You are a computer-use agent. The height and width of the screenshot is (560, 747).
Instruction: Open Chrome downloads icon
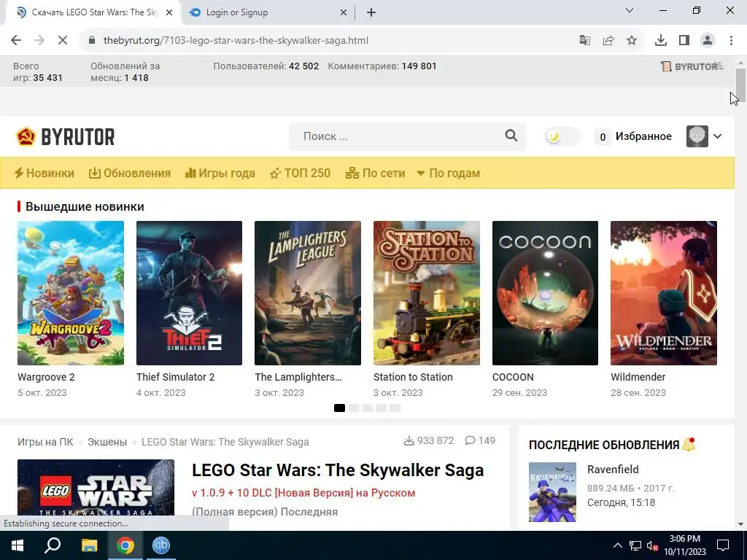click(x=661, y=41)
